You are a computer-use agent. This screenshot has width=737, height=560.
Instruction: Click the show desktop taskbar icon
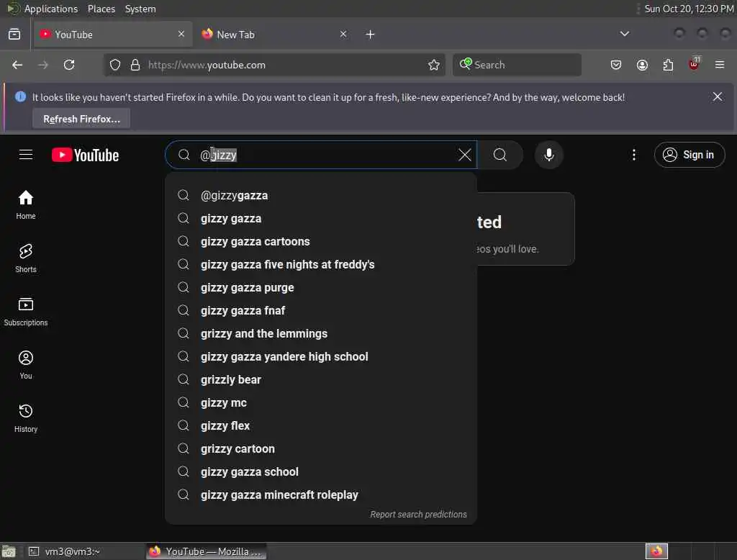(9, 551)
